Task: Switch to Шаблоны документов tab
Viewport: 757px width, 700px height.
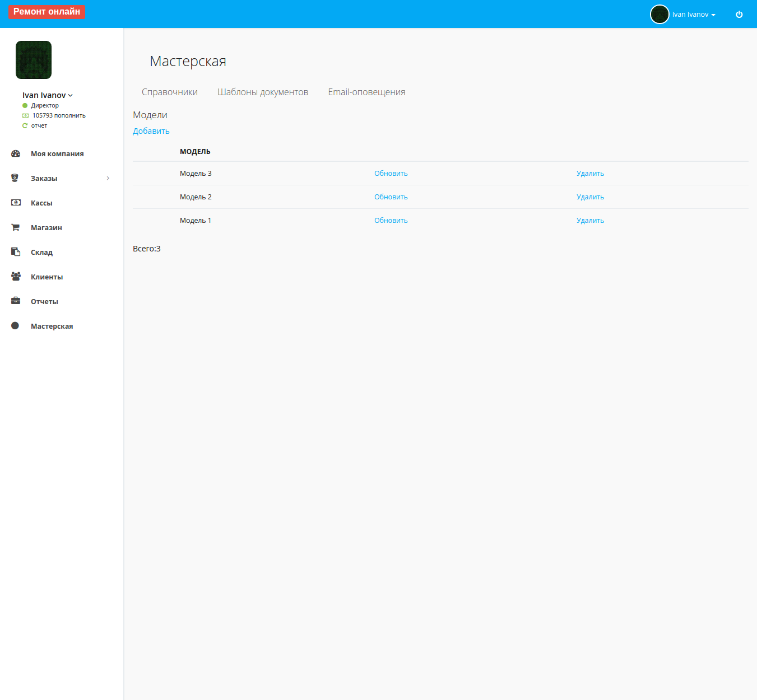Action: pos(263,92)
